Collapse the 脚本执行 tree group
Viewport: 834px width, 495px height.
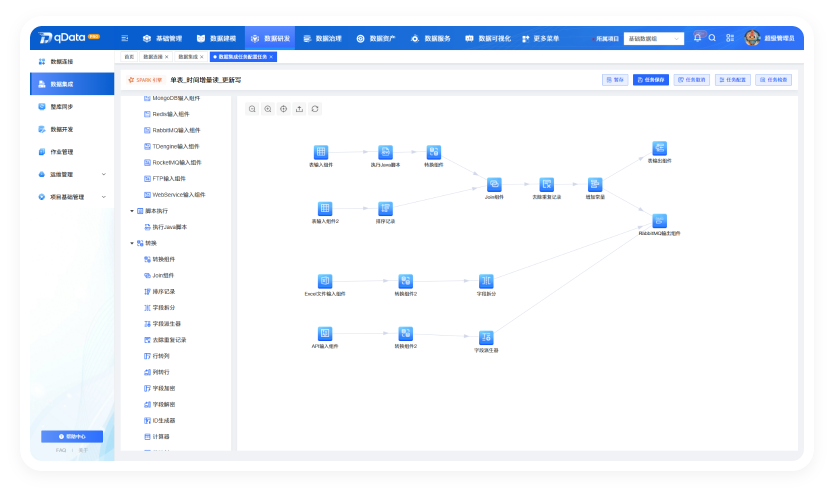tap(132, 211)
